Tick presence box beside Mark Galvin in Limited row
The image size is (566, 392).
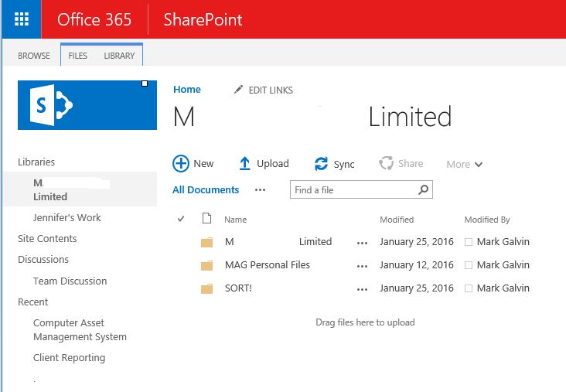pyautogui.click(x=468, y=242)
